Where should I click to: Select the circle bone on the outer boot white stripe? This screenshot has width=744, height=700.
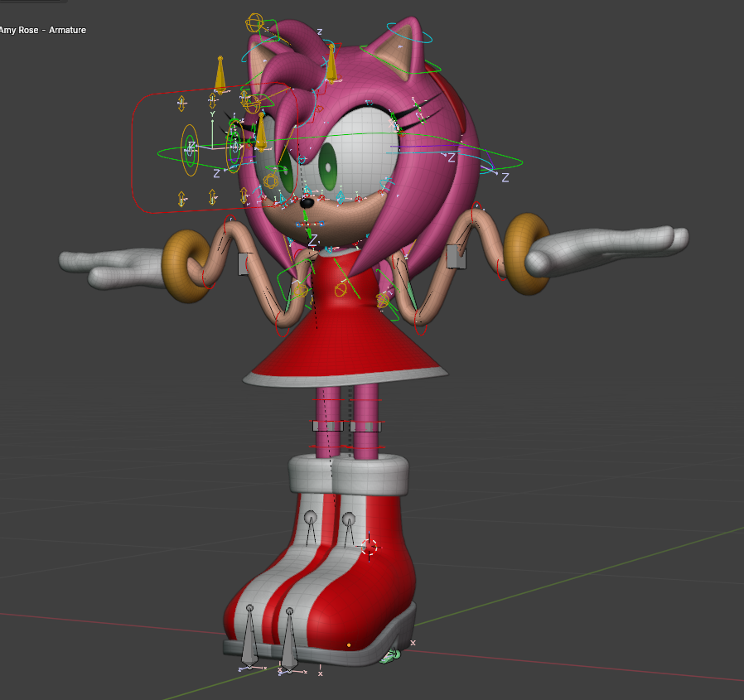[311, 517]
